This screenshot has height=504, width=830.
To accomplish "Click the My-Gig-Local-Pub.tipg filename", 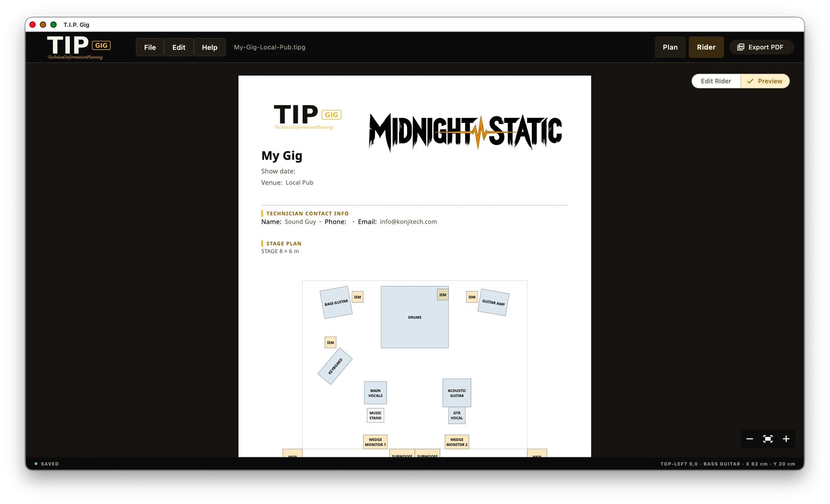I will [269, 47].
